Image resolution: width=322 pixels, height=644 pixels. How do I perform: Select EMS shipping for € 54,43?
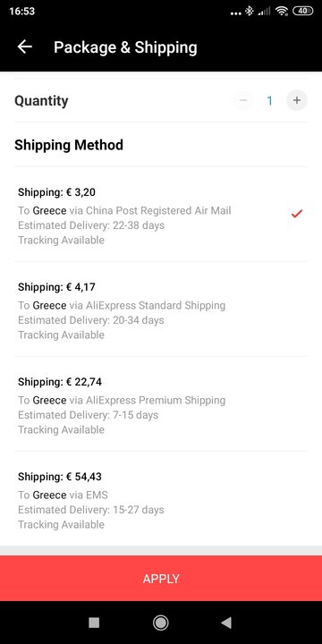[161, 499]
